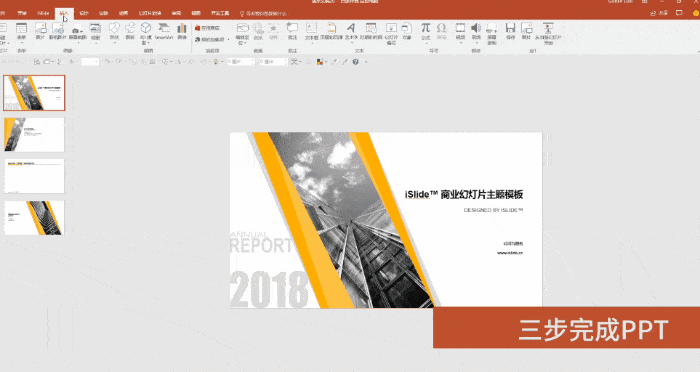This screenshot has width=700, height=372.
Task: Click the Shapes icon in ribbon
Action: point(114,32)
